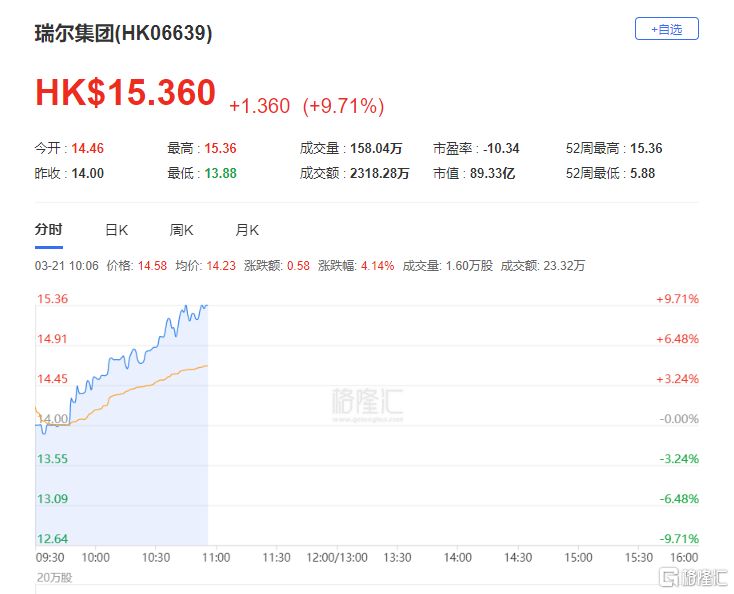Viewport: 734px width, 594px height.
Task: Click the -6.48% axis label
Action: (x=679, y=499)
